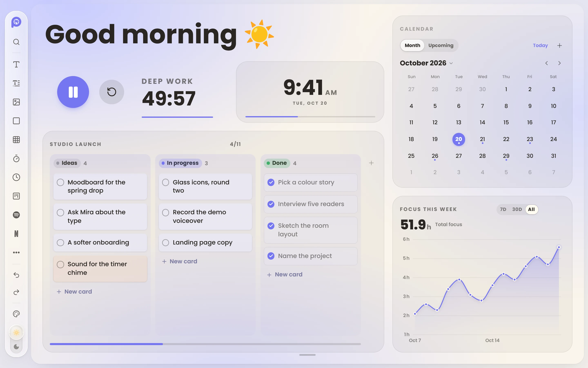Click the app logo at sidebar top
Viewport: 588px width, 368px height.
tap(16, 22)
